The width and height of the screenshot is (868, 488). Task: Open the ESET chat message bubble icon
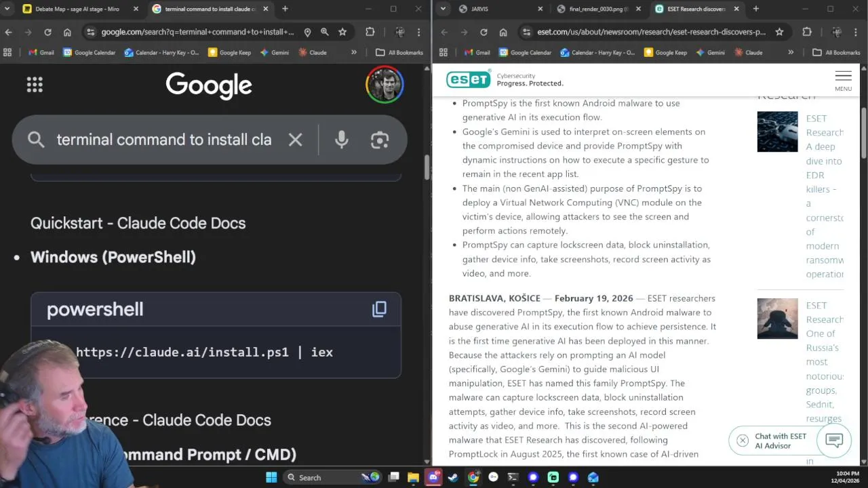(834, 441)
